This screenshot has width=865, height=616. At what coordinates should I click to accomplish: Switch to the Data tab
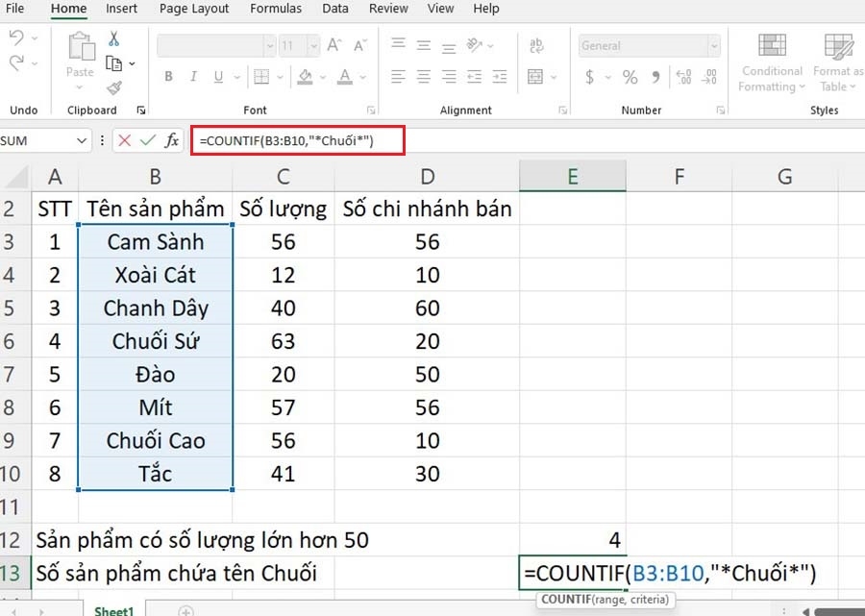[x=335, y=9]
